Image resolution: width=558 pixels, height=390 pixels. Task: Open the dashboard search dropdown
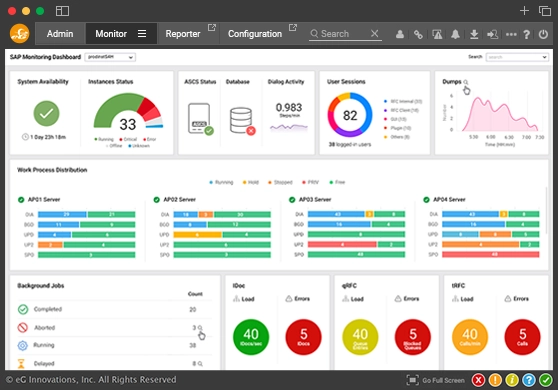pos(517,57)
